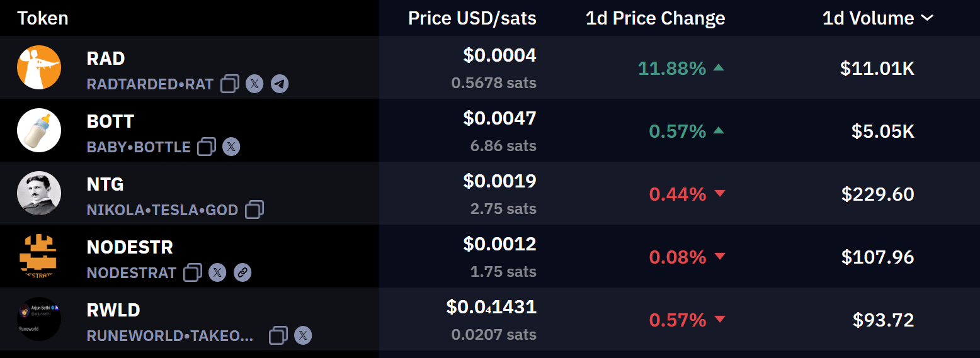The width and height of the screenshot is (980, 358).
Task: Copy the BABY•BOTTLE rune name
Action: point(207,147)
